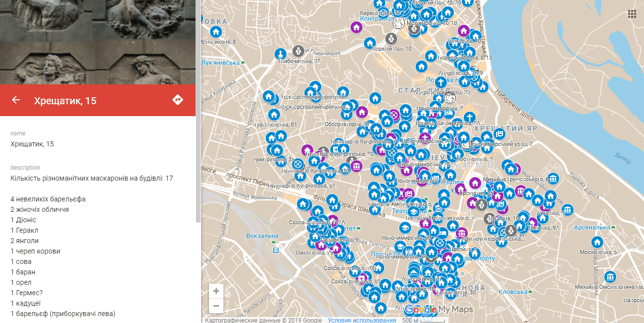Select the house marker at Московська, 5

click(x=597, y=242)
